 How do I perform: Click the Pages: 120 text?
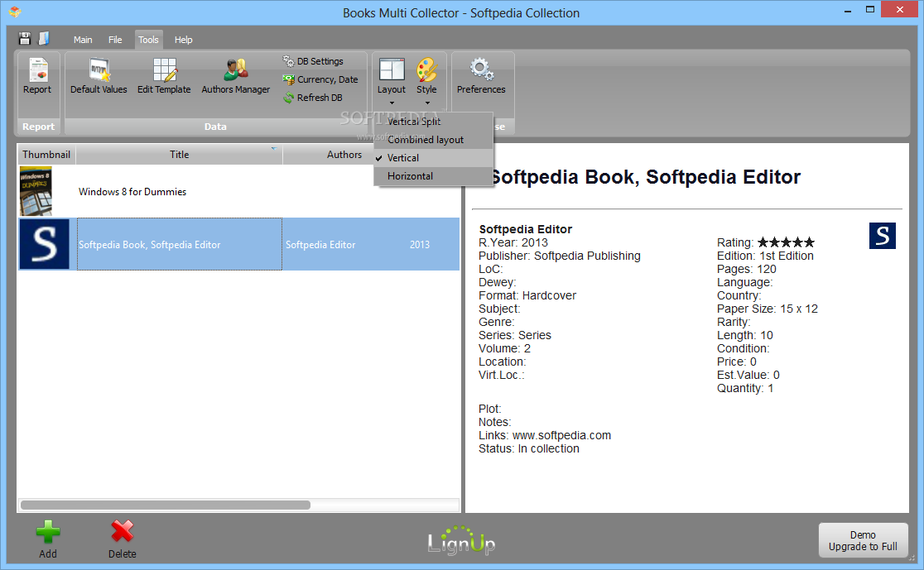(x=747, y=269)
